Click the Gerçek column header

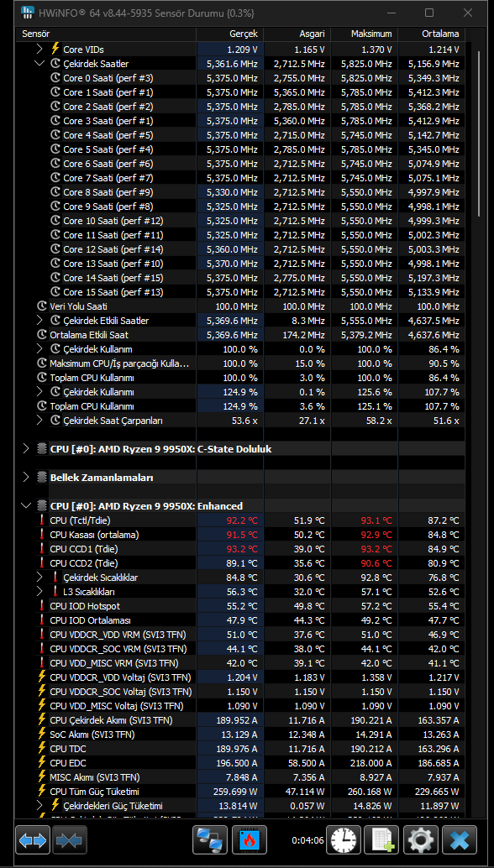[x=230, y=34]
